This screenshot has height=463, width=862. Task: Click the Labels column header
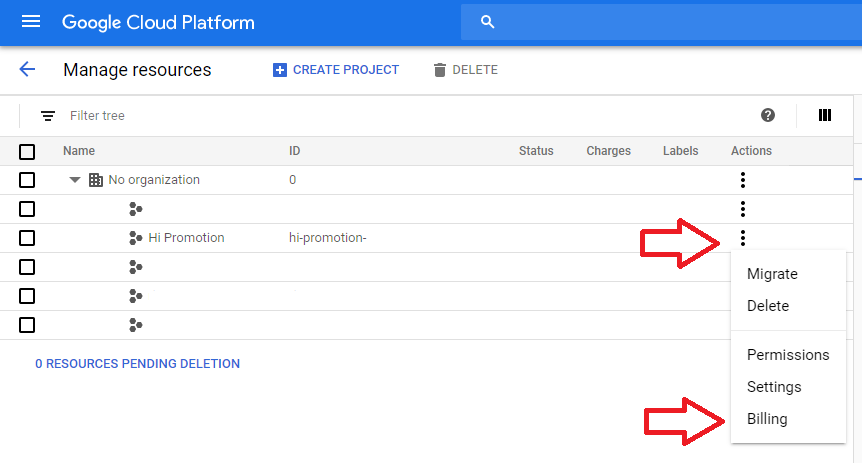(x=681, y=151)
